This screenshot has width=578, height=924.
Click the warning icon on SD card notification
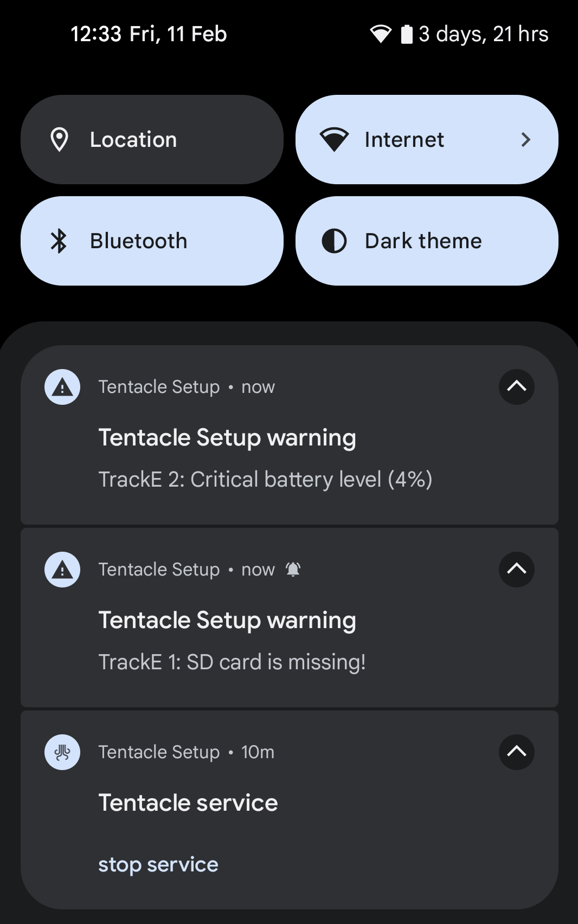(62, 570)
